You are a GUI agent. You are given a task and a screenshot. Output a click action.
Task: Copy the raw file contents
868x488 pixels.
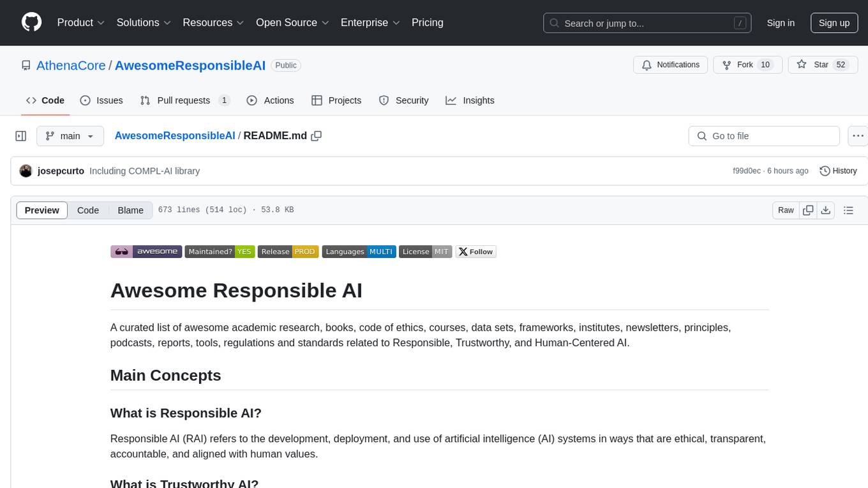point(808,210)
